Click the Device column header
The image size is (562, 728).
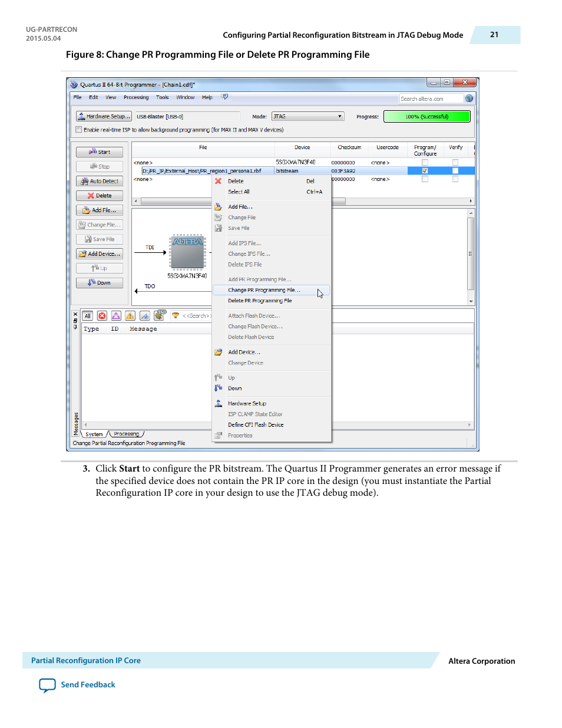pos(302,147)
